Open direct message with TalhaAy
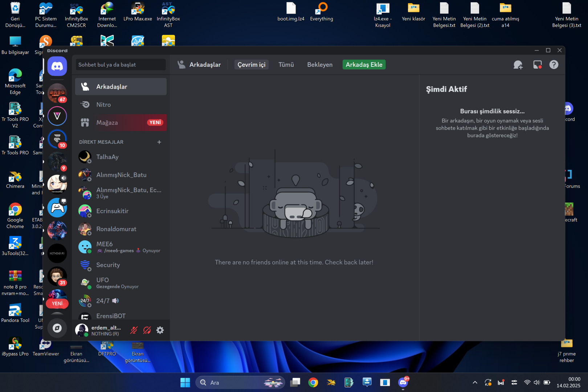Viewport: 588px width, 392px height. (121, 157)
